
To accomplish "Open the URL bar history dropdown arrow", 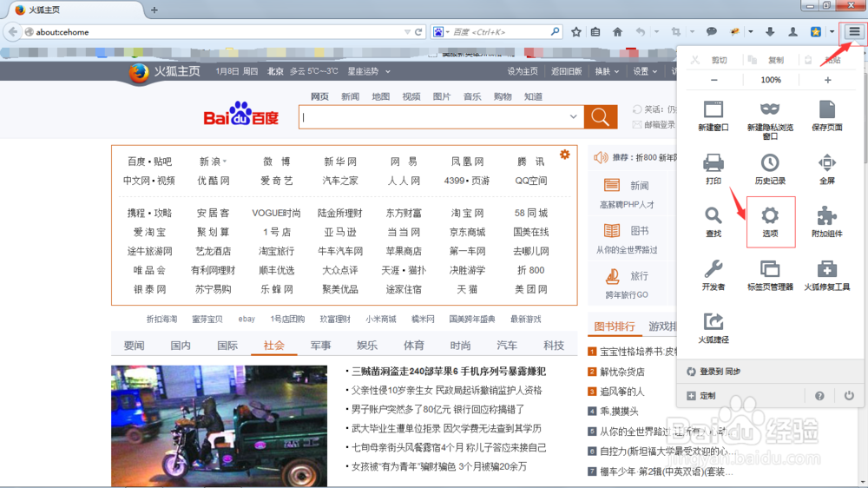I will tap(407, 32).
